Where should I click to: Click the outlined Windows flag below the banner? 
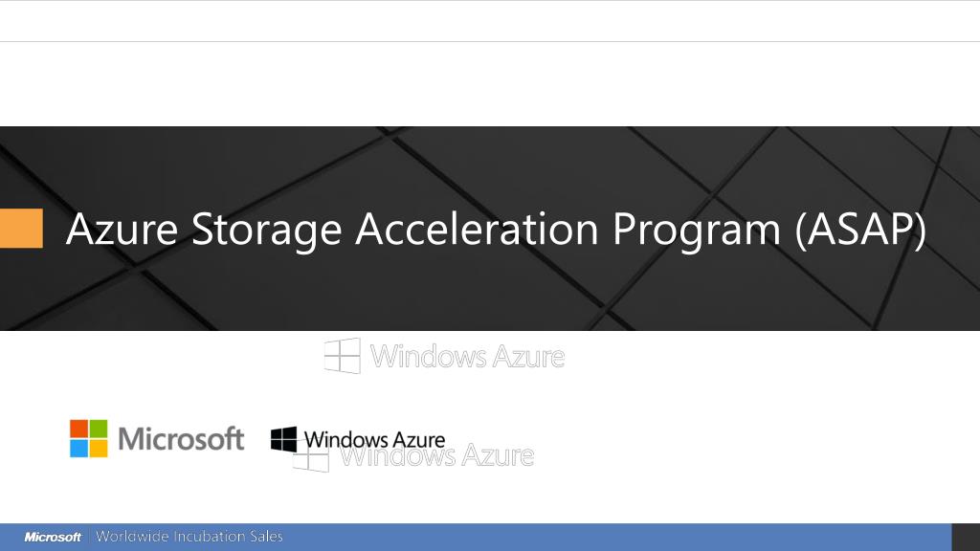[x=343, y=356]
